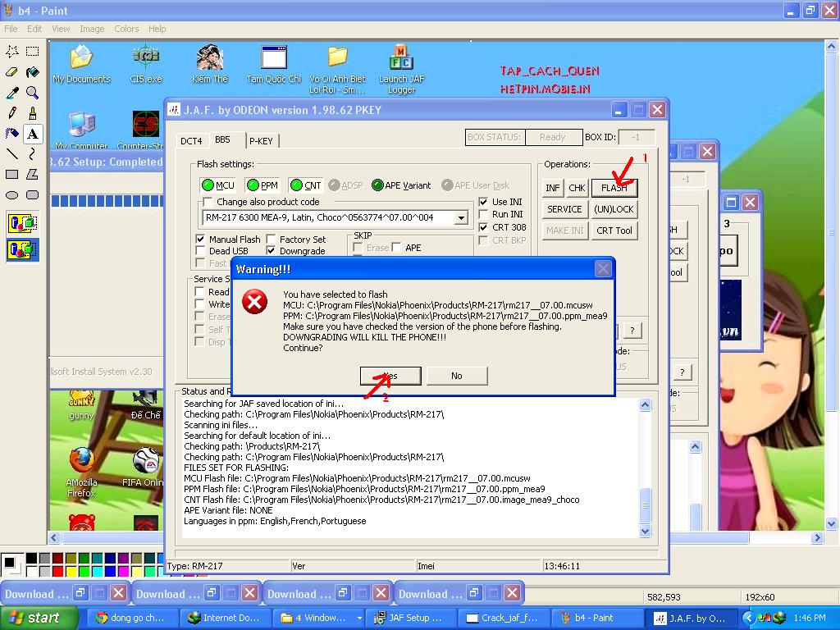
Task: Click the CHK operation button
Action: tap(577, 188)
